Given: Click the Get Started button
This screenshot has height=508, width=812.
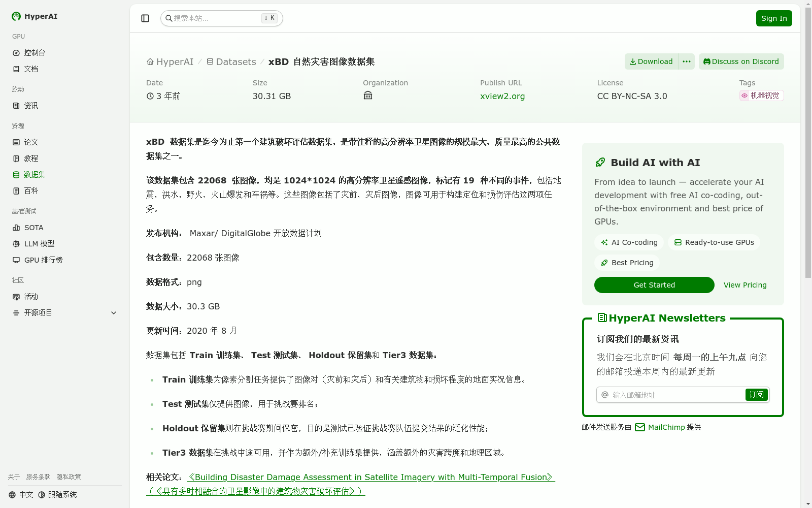Looking at the screenshot, I should point(654,285).
